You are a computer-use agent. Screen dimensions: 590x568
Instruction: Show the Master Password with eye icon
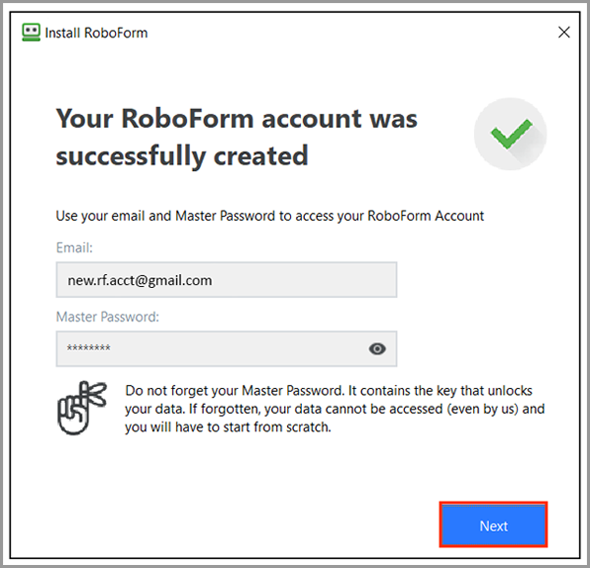[x=377, y=349]
